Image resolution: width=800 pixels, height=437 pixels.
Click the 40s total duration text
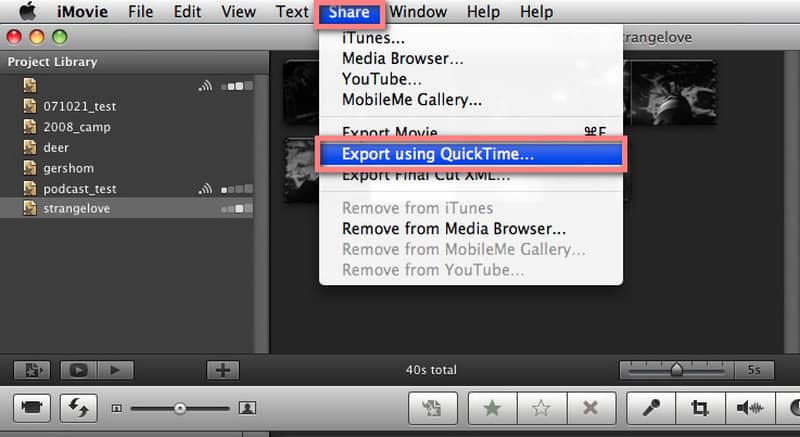pos(431,370)
